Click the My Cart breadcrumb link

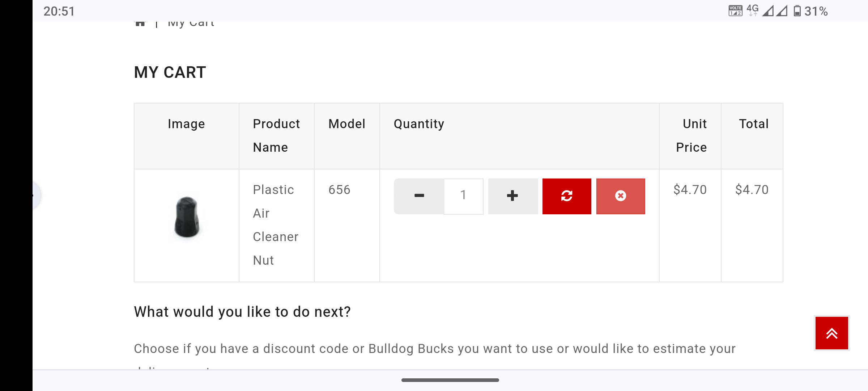point(191,23)
